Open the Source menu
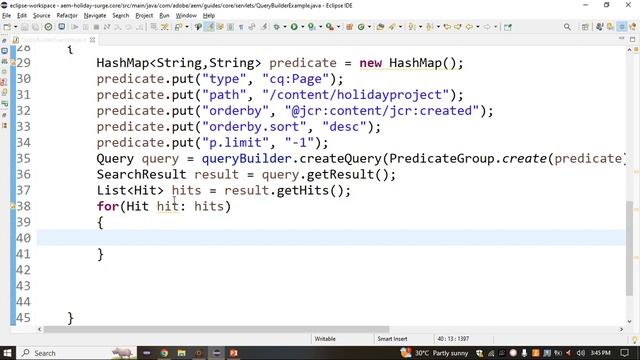The height and width of the screenshot is (360, 640). tap(42, 16)
